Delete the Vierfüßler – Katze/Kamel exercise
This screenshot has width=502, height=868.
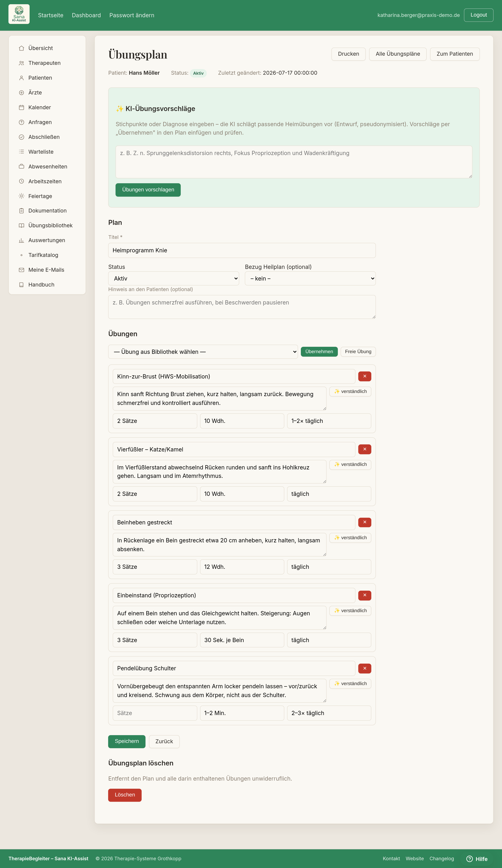tap(365, 450)
